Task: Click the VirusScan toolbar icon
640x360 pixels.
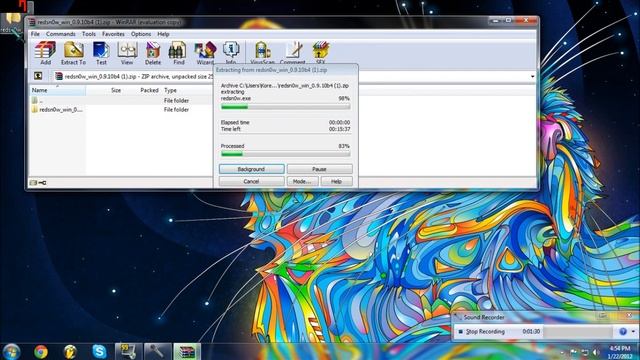Action: pyautogui.click(x=262, y=53)
